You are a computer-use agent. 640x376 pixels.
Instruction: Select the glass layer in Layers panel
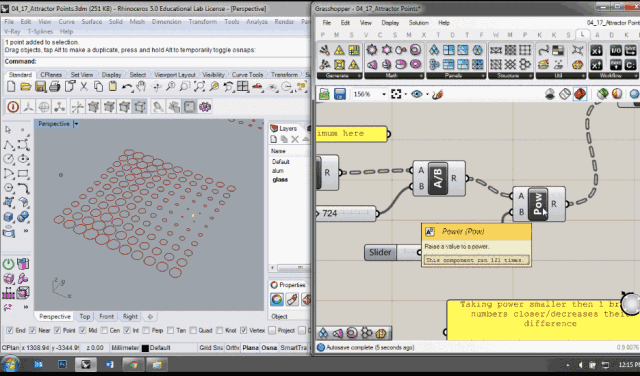tap(280, 180)
